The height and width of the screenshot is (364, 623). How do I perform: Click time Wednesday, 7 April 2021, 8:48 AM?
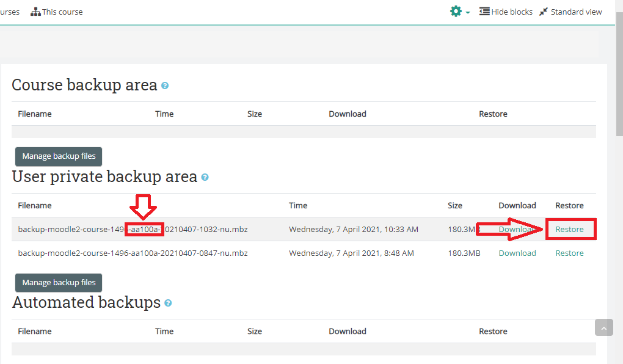[x=351, y=253]
